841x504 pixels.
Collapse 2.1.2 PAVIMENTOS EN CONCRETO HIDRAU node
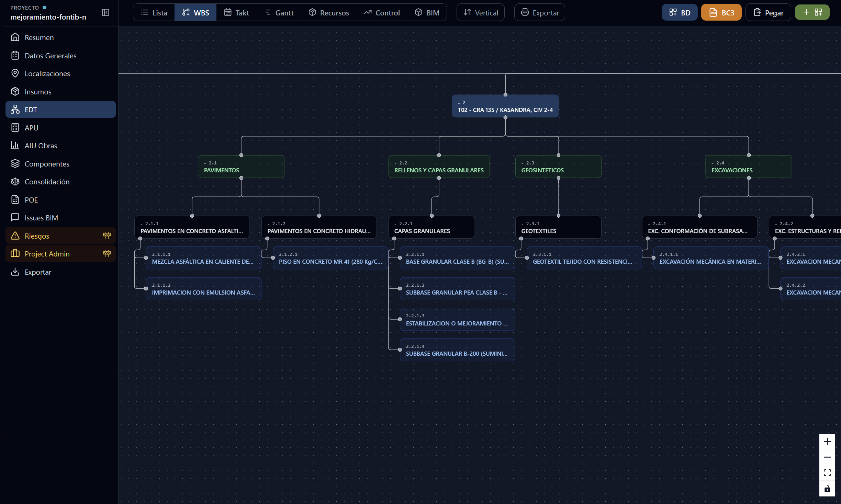(269, 224)
